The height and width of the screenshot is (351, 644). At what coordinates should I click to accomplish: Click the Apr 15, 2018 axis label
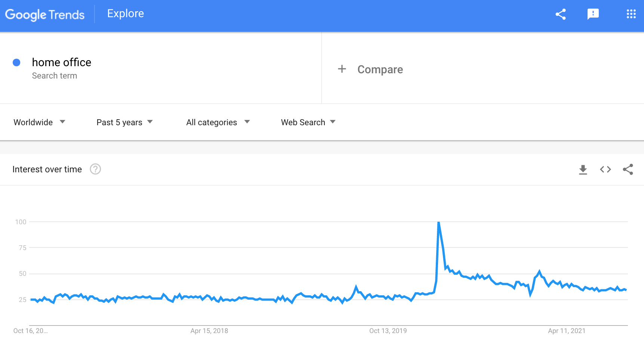(x=209, y=331)
